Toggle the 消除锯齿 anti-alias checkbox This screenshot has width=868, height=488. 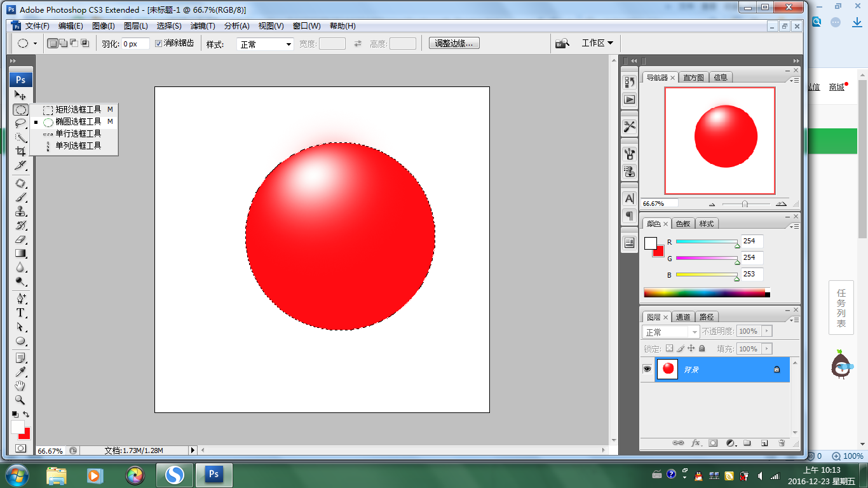(x=159, y=43)
